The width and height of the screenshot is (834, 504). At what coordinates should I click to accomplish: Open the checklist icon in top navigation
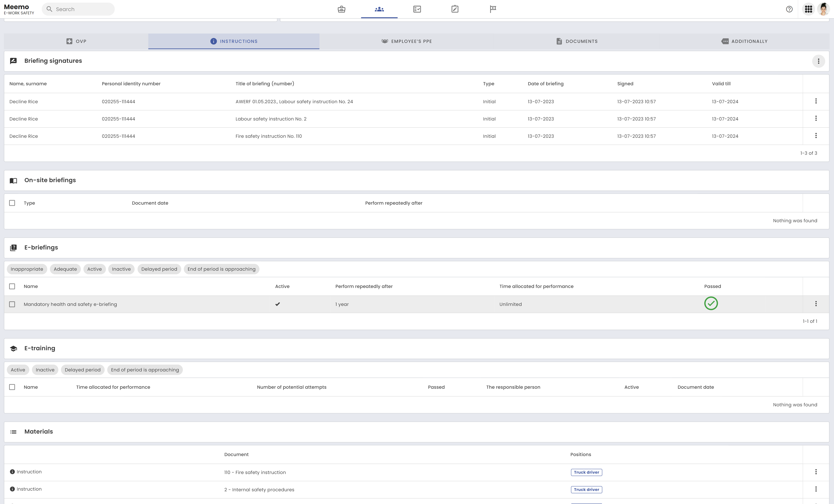[417, 9]
